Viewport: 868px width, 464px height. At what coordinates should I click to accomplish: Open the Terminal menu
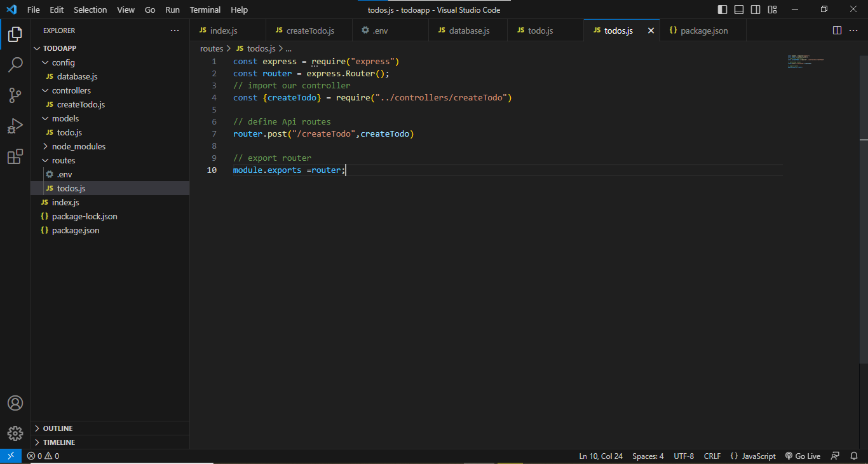click(205, 10)
